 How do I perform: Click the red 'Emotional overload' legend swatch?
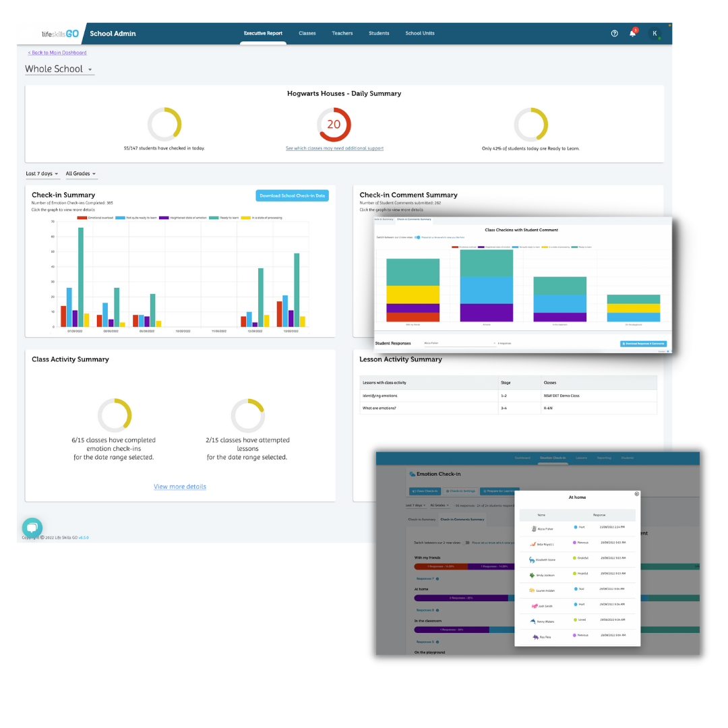82,217
